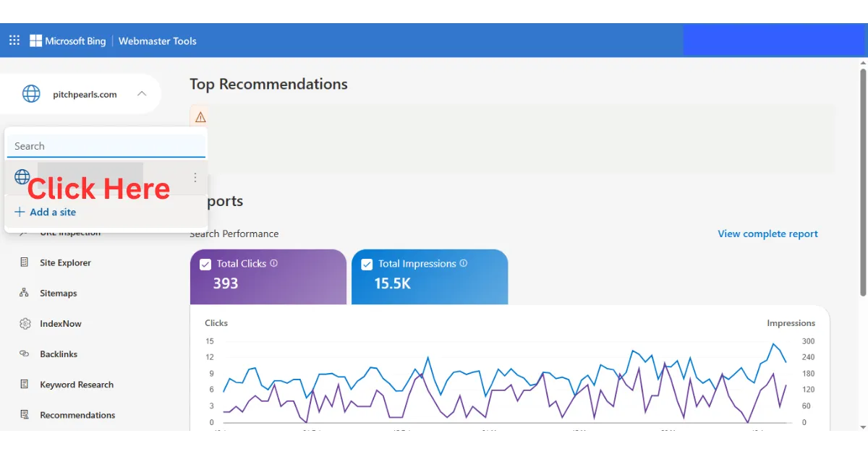This screenshot has height=454, width=868.
Task: Click the Impressions axis label on chart
Action: point(791,323)
